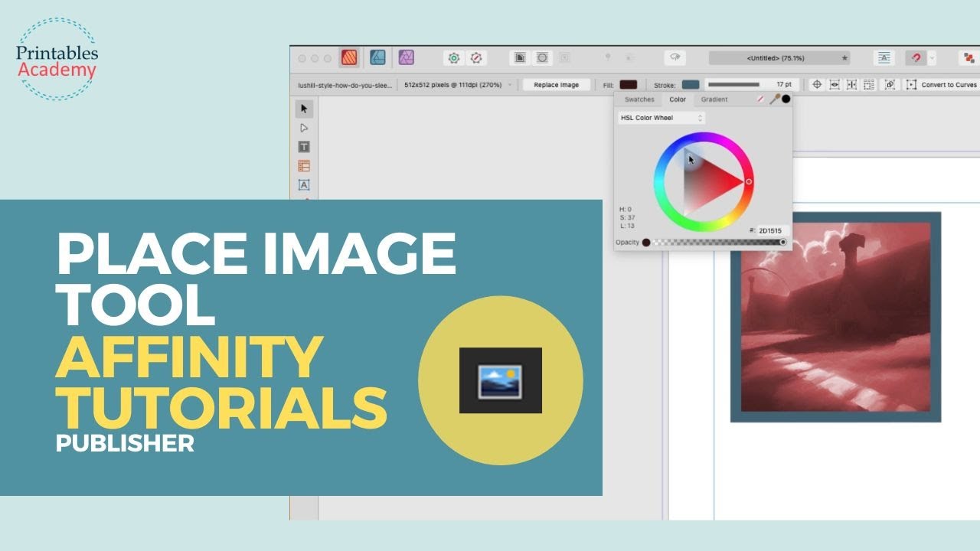This screenshot has height=551, width=980.
Task: Click the baseline grid toolbar icon
Action: pyautogui.click(x=884, y=57)
